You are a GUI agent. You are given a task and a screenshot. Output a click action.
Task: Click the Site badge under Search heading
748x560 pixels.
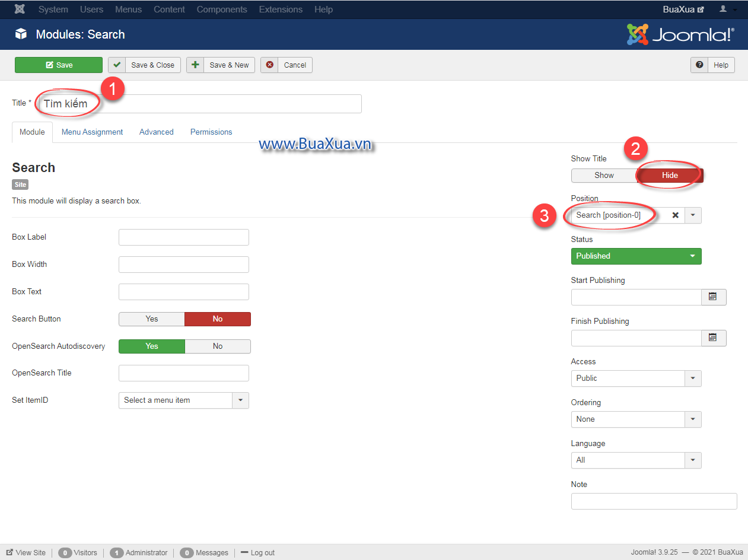20,184
